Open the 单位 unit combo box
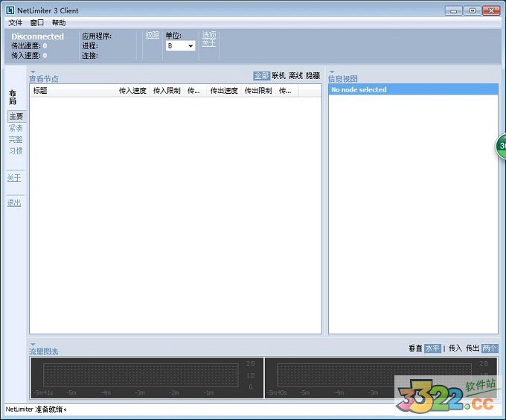 180,46
